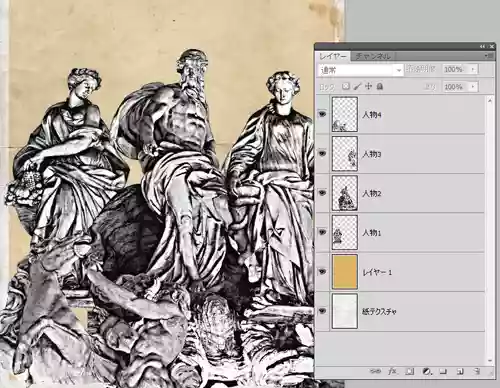Click the orange レイヤー 1 thumbnail

(x=345, y=272)
